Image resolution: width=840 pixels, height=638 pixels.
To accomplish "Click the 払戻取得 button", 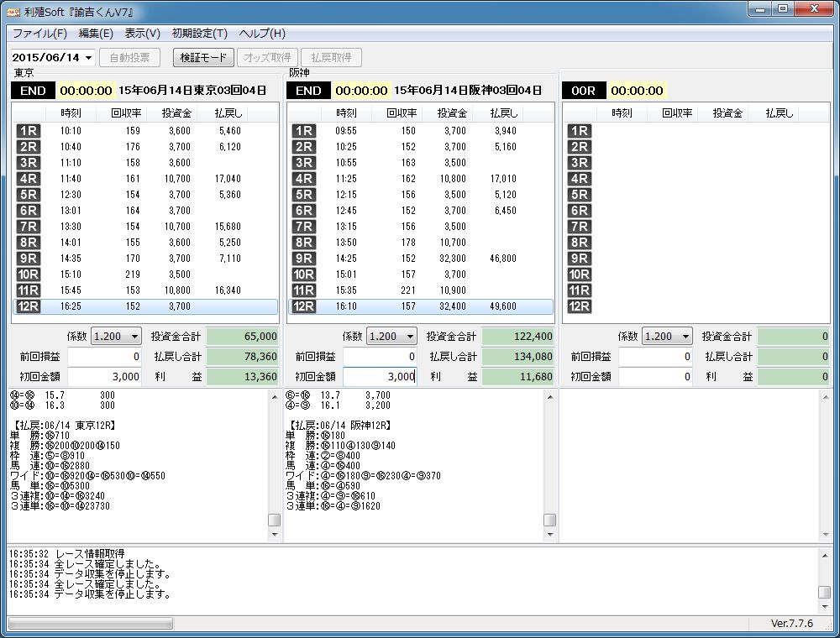I will (x=331, y=58).
